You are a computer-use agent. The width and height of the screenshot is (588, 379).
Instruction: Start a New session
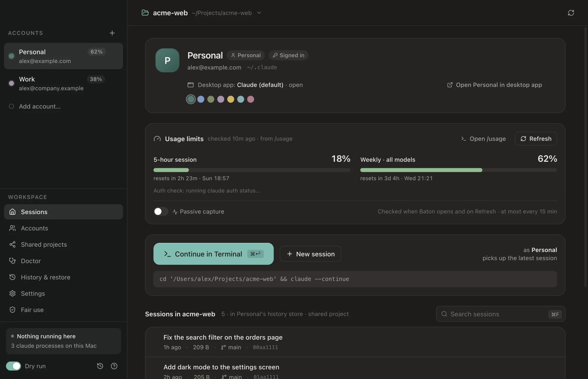coord(310,254)
